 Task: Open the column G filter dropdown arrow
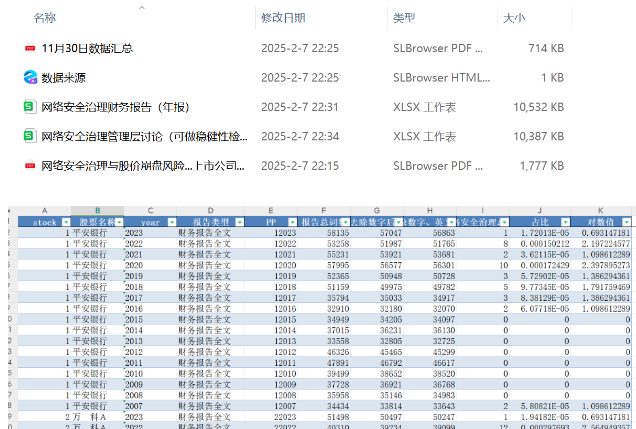[x=399, y=222]
